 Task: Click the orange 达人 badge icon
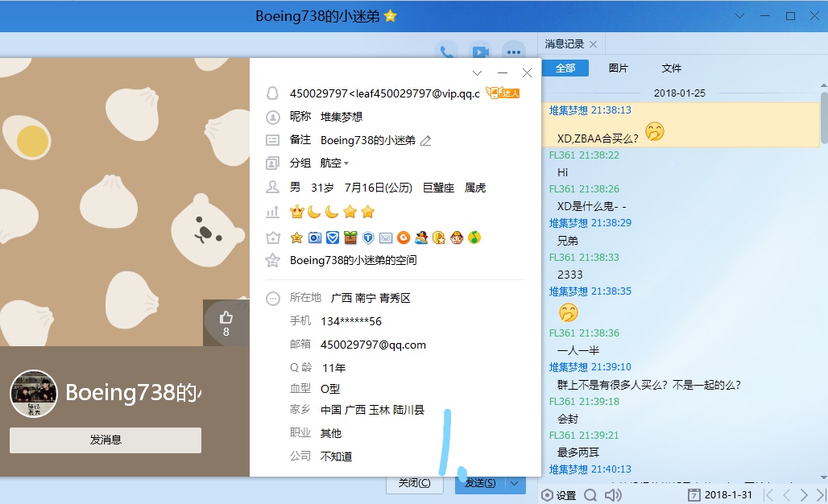pos(503,93)
